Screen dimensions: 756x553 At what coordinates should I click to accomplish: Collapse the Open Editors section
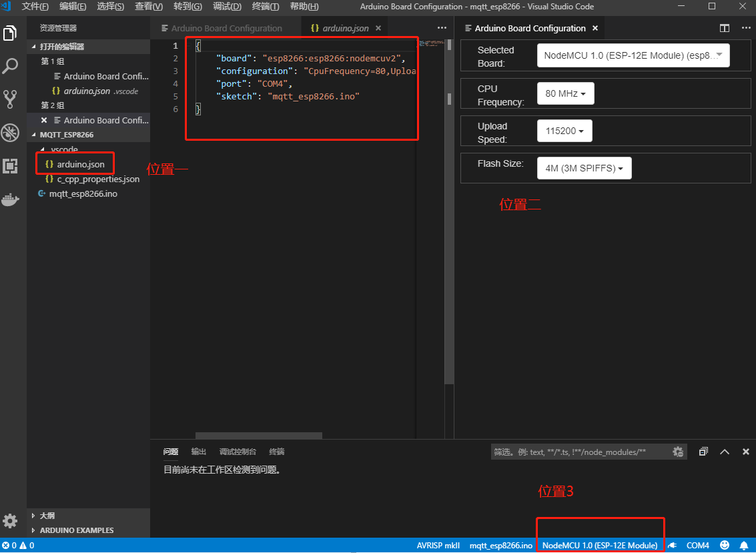[88, 47]
